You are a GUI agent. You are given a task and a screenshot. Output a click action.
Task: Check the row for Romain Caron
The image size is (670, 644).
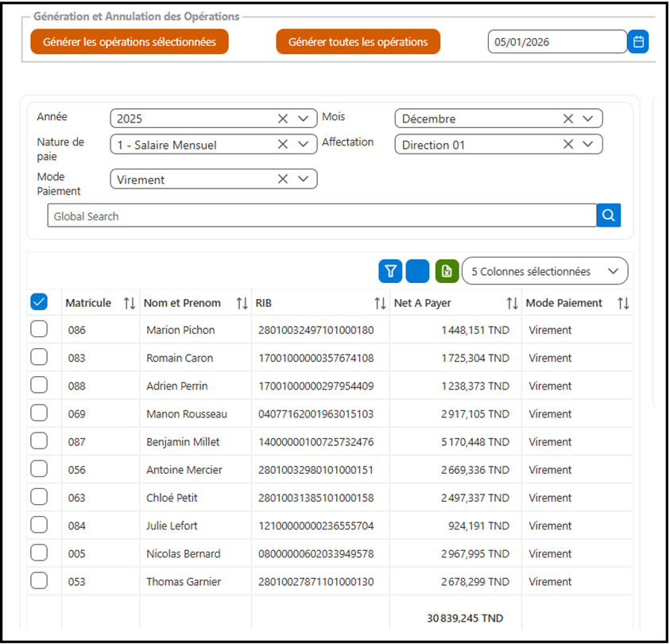[x=39, y=357]
